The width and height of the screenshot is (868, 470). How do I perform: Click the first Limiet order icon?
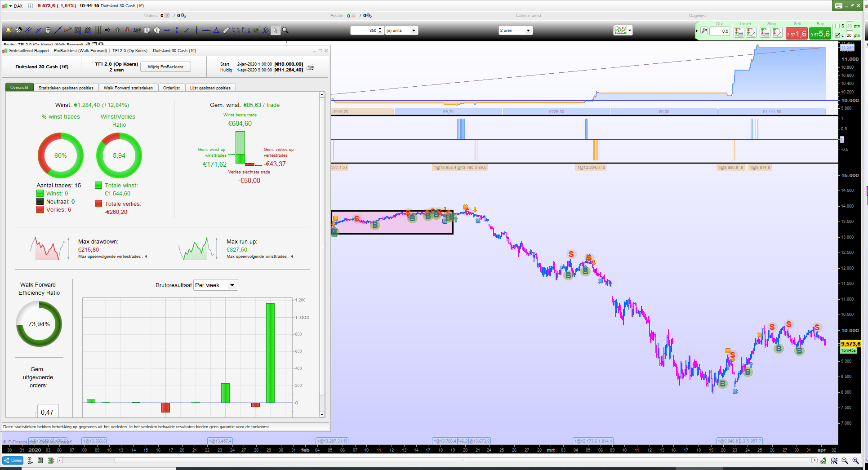(739, 32)
